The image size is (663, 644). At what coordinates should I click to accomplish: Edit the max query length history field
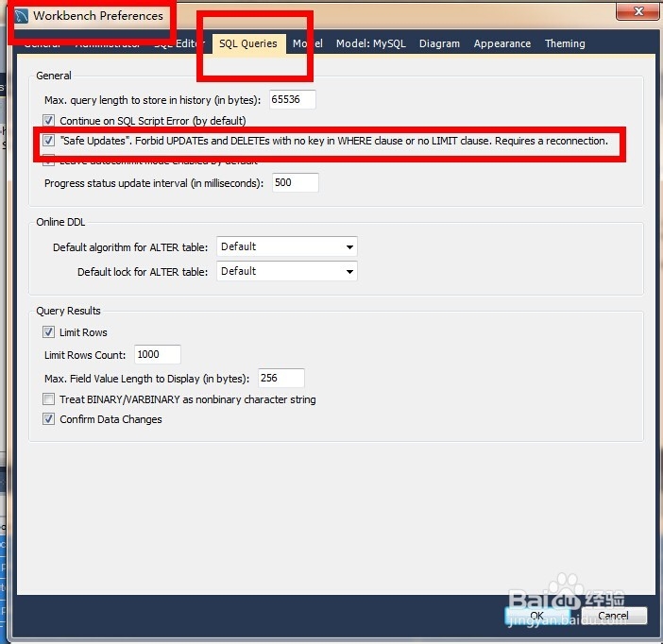coord(293,99)
